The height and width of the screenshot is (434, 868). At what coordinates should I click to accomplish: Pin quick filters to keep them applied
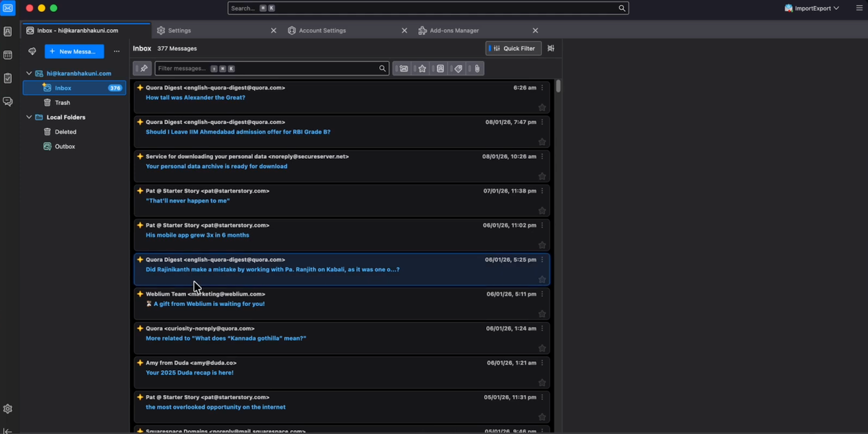pos(143,69)
